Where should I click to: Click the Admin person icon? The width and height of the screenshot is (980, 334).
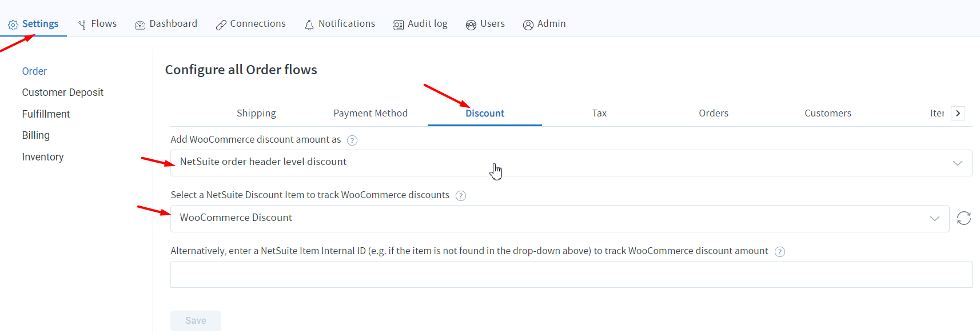(528, 25)
